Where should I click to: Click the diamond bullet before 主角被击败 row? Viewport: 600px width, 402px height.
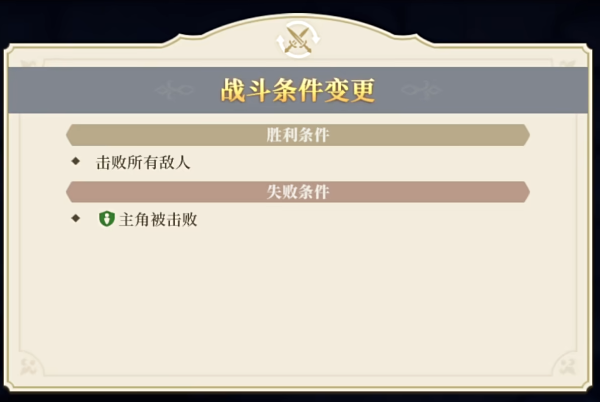(x=75, y=218)
